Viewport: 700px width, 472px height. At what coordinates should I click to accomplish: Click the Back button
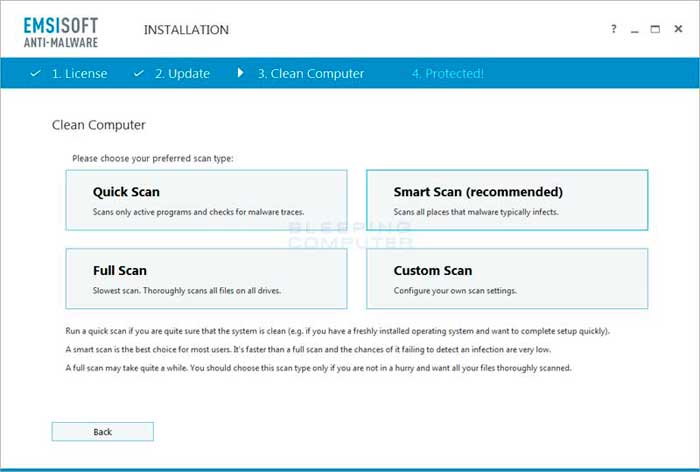103,432
